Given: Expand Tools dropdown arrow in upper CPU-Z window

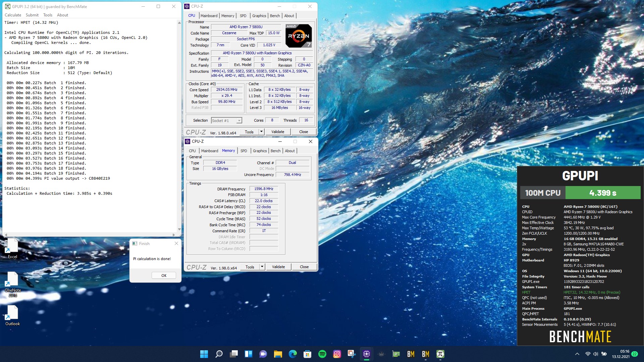Looking at the screenshot, I should tap(262, 132).
